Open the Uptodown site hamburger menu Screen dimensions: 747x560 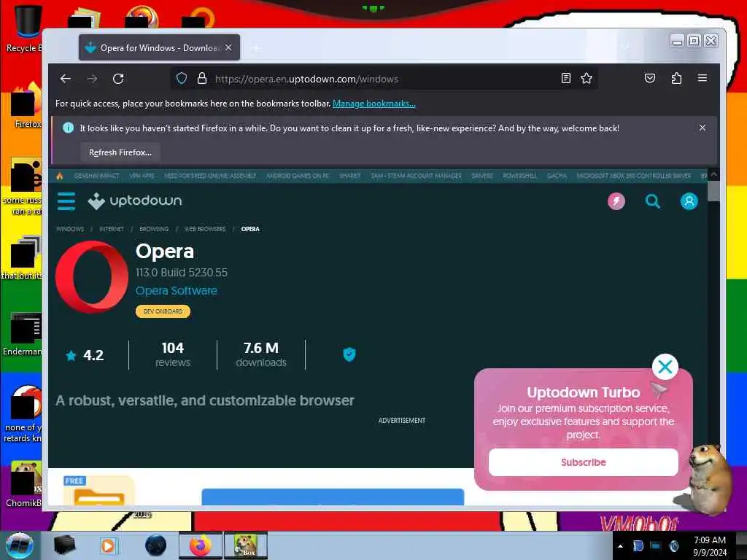click(66, 201)
